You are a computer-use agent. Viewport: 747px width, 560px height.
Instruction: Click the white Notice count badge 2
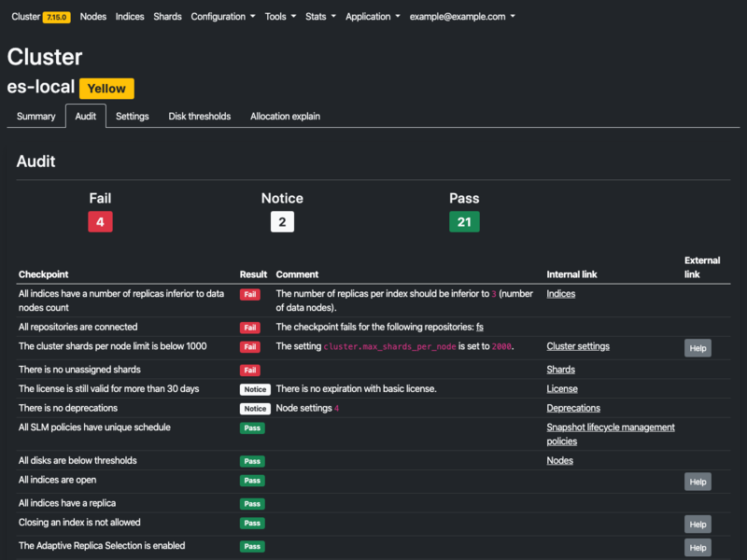coord(282,222)
